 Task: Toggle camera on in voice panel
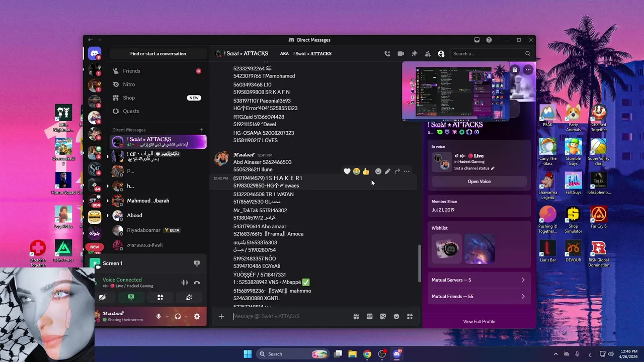click(x=102, y=297)
